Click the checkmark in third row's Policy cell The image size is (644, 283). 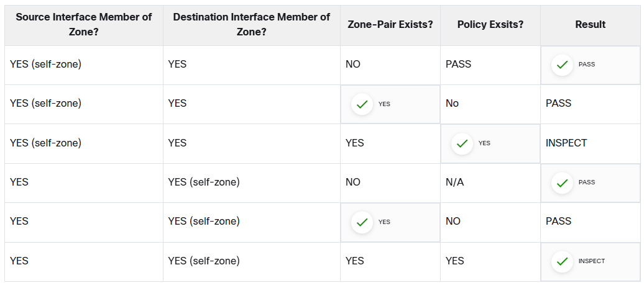point(462,143)
